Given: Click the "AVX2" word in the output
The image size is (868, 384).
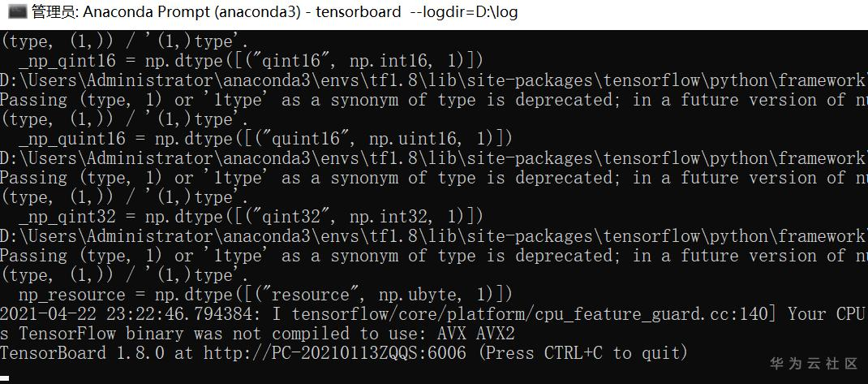Looking at the screenshot, I should click(x=496, y=334).
